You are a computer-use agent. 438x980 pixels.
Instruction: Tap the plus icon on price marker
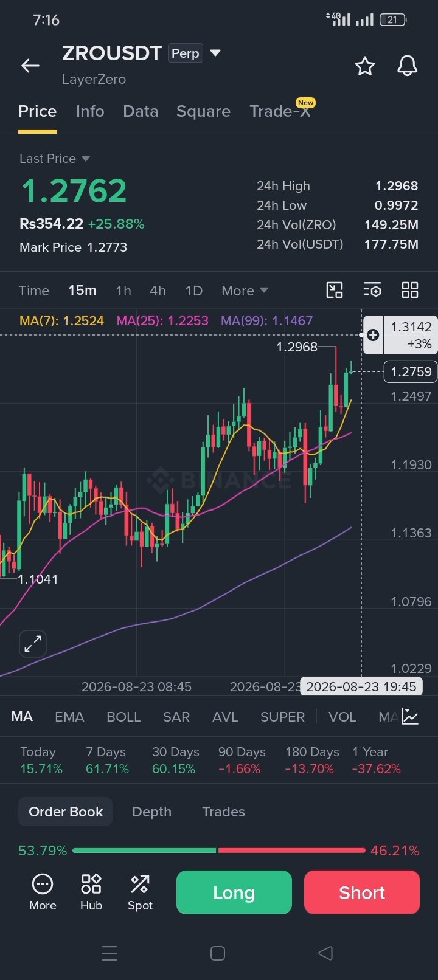click(373, 335)
